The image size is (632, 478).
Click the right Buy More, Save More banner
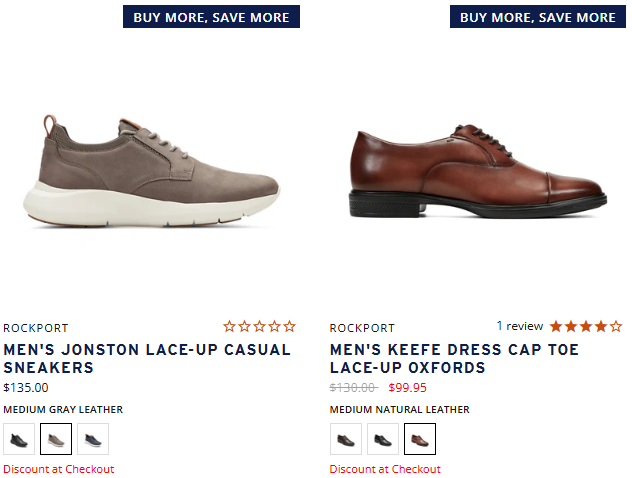(538, 17)
